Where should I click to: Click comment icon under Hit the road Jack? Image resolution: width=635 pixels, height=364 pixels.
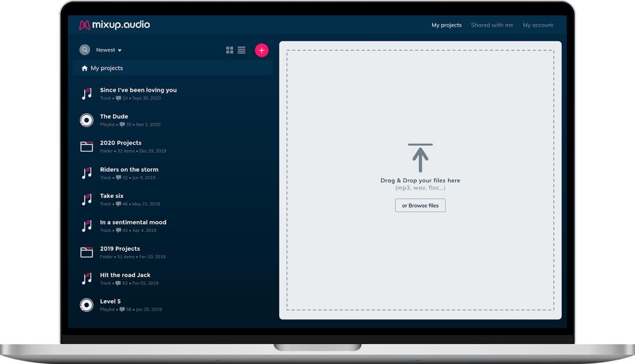tap(118, 283)
